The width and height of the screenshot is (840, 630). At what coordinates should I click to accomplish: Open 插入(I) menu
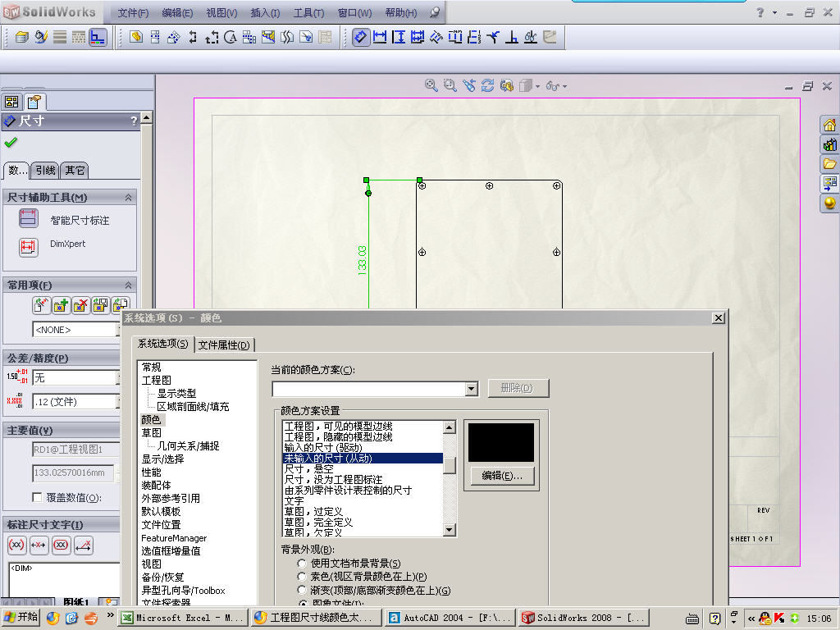click(265, 13)
